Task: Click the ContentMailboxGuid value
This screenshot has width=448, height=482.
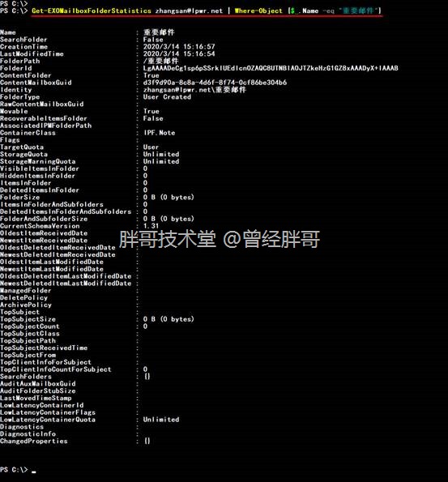Action: pos(215,83)
